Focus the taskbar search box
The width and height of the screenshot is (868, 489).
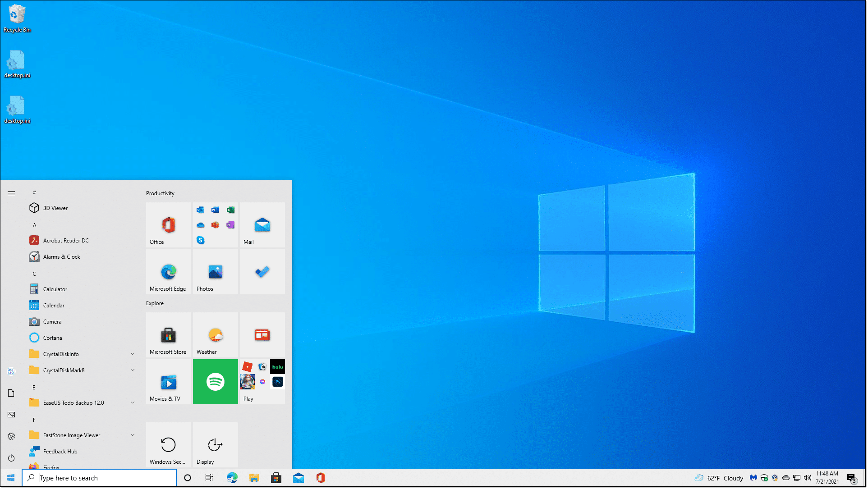99,478
